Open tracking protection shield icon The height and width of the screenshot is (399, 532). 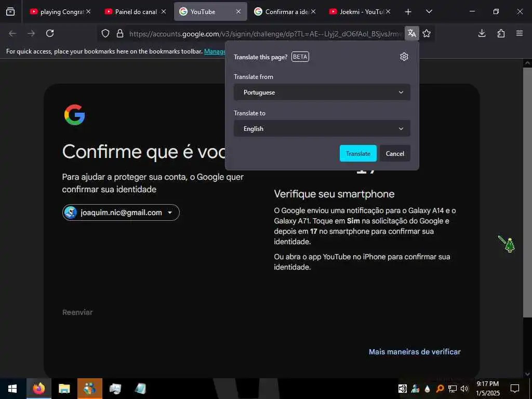pyautogui.click(x=105, y=33)
